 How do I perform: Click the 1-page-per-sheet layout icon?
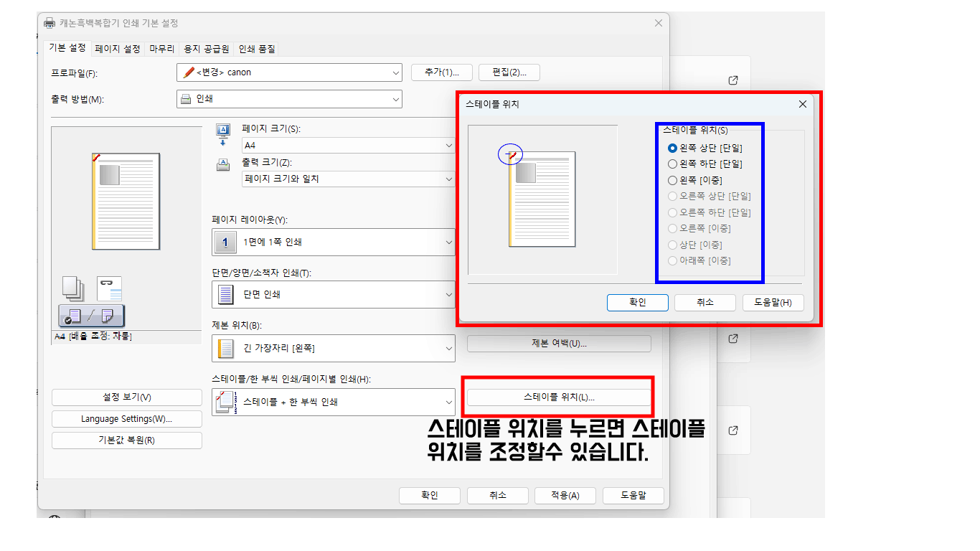point(225,242)
